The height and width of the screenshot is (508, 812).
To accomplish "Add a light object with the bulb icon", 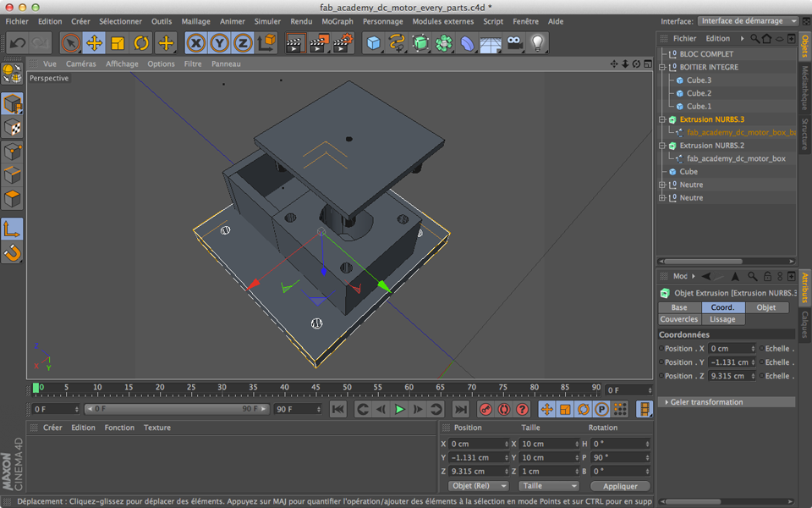I will (x=537, y=42).
